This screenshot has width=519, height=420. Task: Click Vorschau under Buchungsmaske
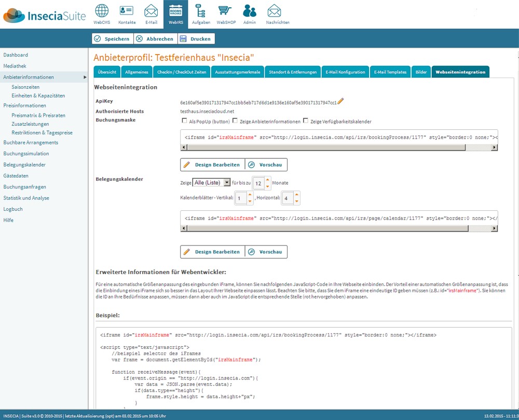click(266, 165)
